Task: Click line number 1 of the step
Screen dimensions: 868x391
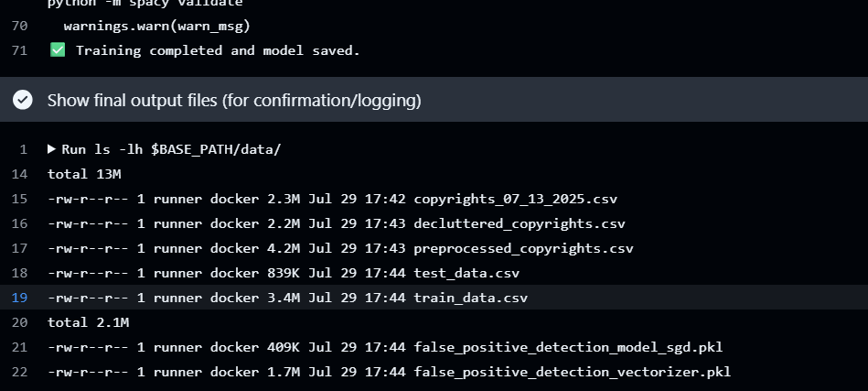Action: coord(23,149)
